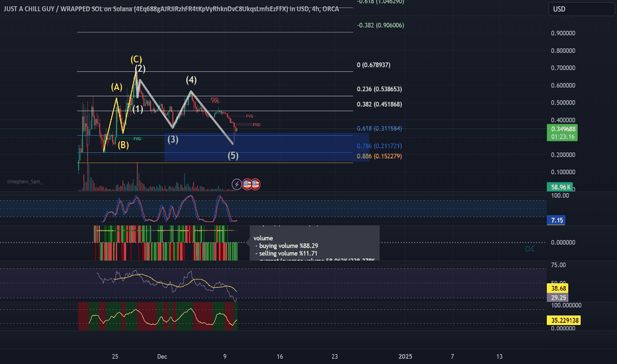Viewport: 617px width, 364px height.
Task: Click the white (5) wave label
Action: [233, 156]
